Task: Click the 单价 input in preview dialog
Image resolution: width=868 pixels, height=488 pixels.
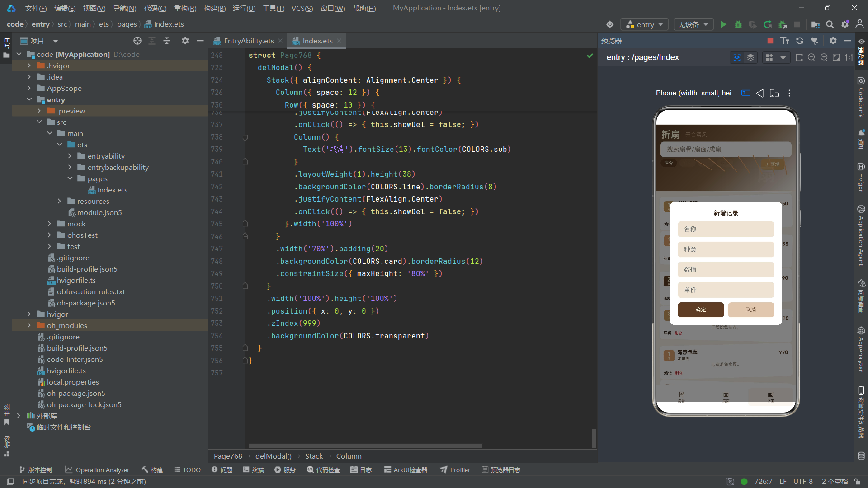Action: pos(726,290)
